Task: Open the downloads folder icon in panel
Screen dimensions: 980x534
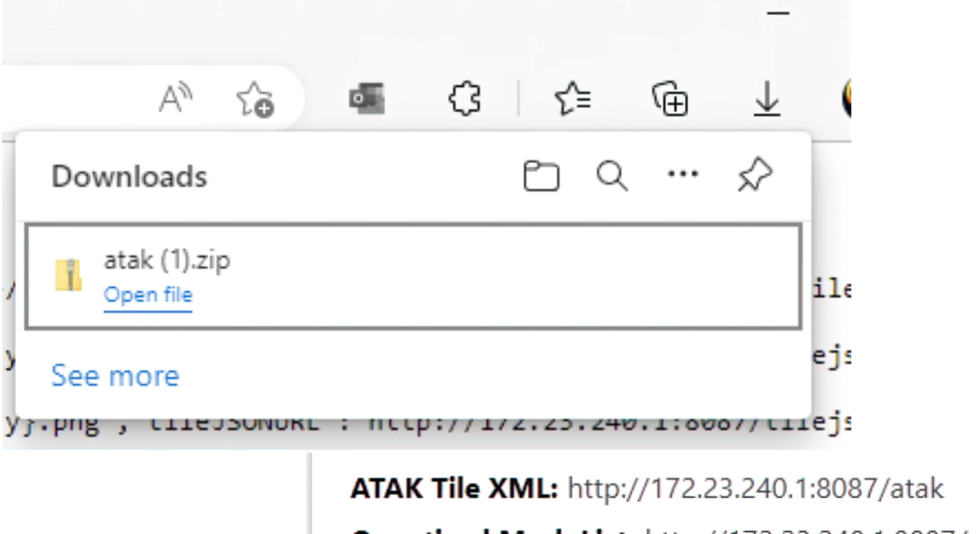Action: coord(541,176)
